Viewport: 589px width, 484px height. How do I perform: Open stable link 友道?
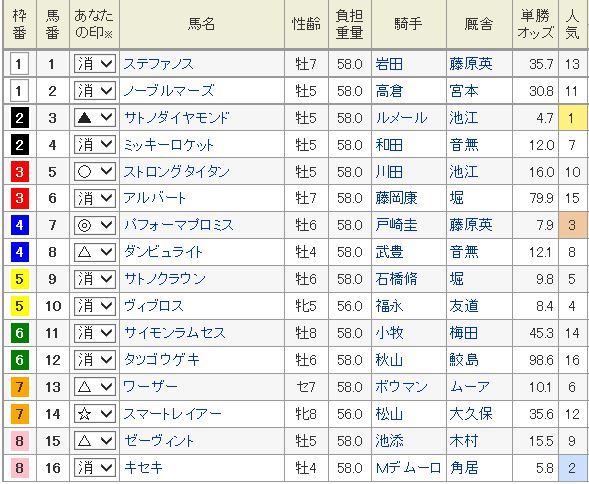click(x=464, y=306)
